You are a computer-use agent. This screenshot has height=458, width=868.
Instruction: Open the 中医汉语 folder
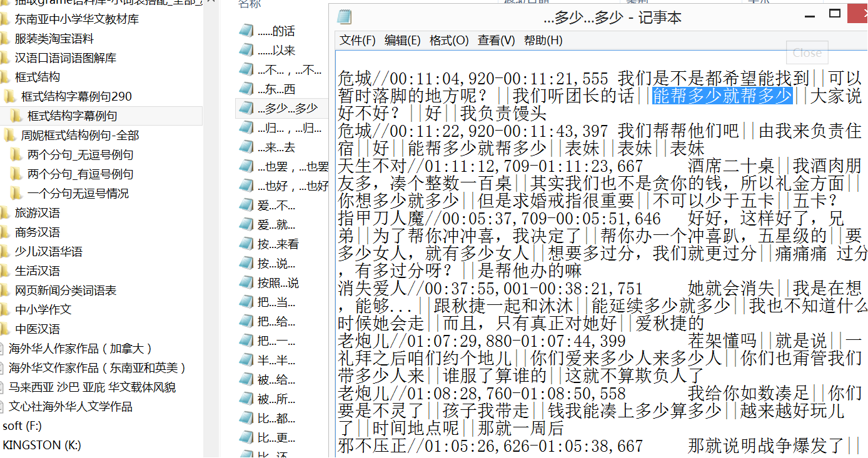point(38,329)
